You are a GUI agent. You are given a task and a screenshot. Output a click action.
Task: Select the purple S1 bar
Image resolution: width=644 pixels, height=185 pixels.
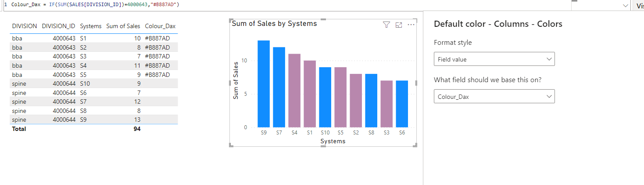[310, 94]
